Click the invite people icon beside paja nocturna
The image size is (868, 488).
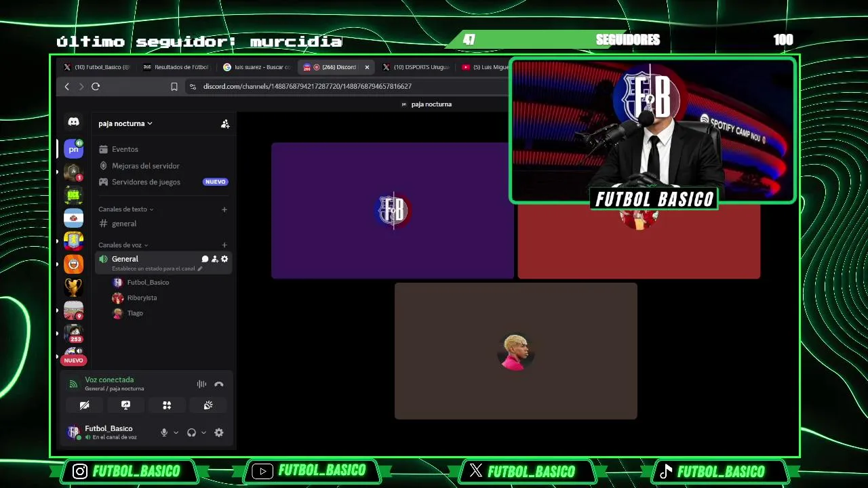[225, 124]
